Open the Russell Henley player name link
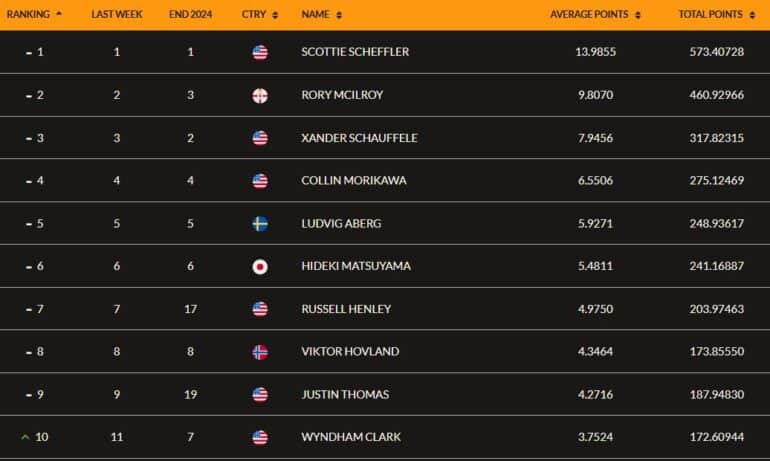Image resolution: width=770 pixels, height=461 pixels. 346,309
